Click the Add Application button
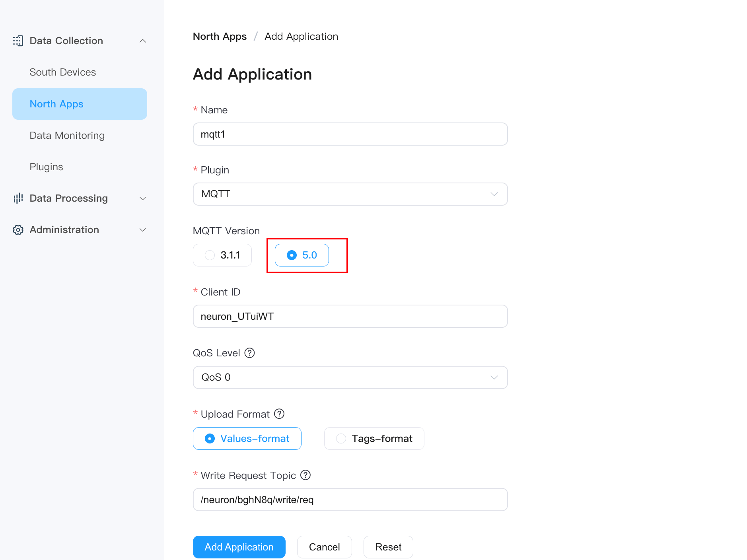This screenshot has height=560, width=747. (x=239, y=547)
